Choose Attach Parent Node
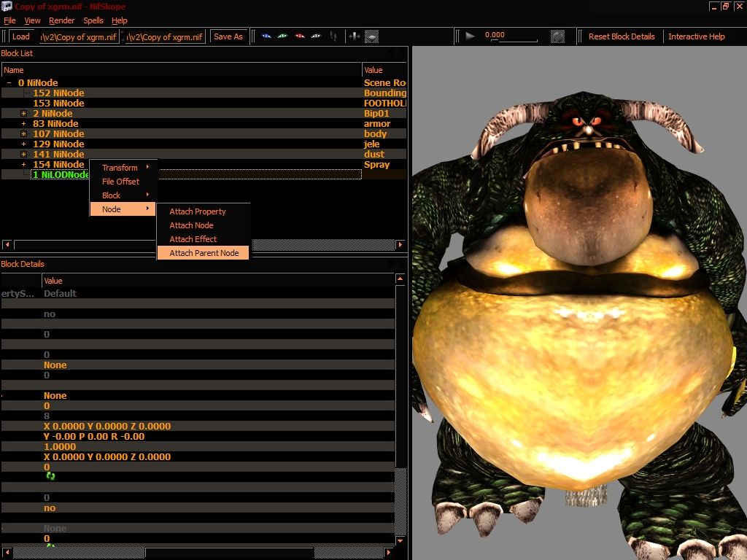Image resolution: width=747 pixels, height=560 pixels. [x=203, y=253]
